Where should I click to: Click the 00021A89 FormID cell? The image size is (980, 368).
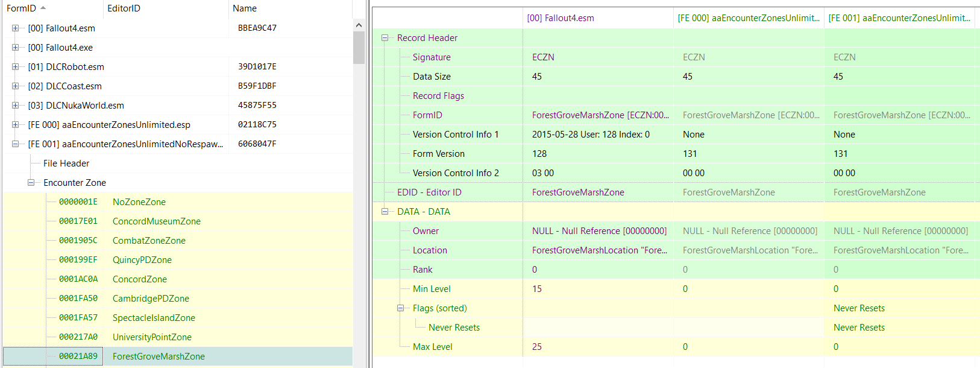[x=78, y=357]
